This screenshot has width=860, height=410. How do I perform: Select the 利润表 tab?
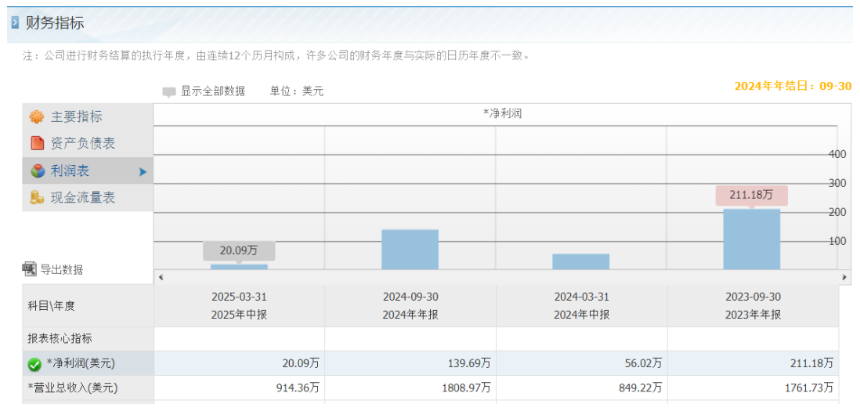pos(88,171)
